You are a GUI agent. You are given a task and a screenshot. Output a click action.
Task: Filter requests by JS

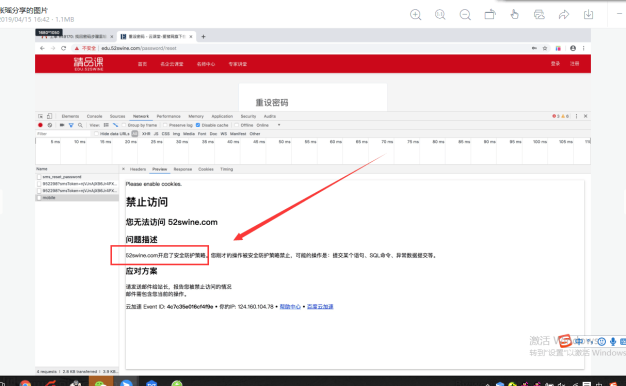[x=156, y=134]
